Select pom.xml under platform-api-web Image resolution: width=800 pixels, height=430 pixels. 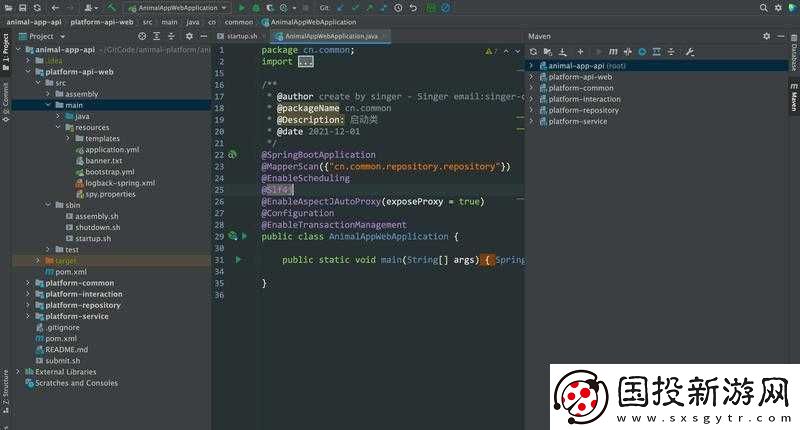coord(70,271)
